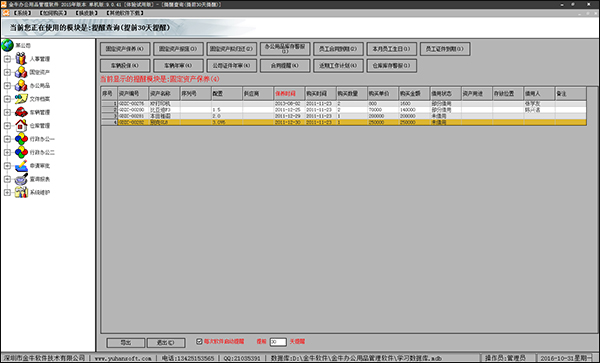Click the advance-days input field showing 30
Image resolution: width=600 pixels, height=363 pixels.
[x=278, y=342]
